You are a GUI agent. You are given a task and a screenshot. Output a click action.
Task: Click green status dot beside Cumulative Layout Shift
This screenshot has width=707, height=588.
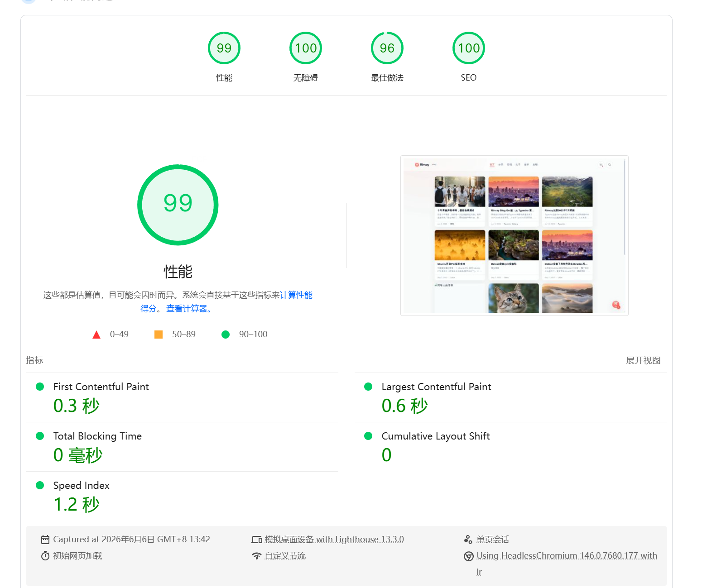point(368,436)
